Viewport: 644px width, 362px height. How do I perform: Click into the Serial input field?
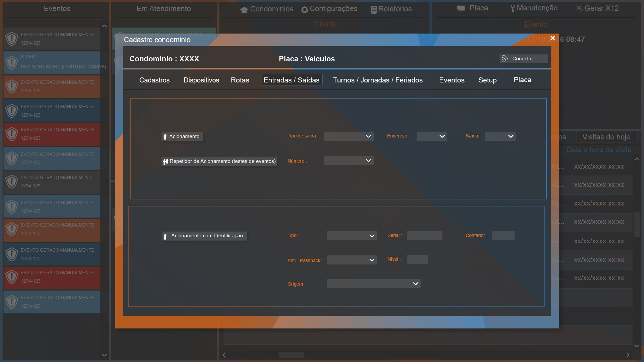[424, 236]
